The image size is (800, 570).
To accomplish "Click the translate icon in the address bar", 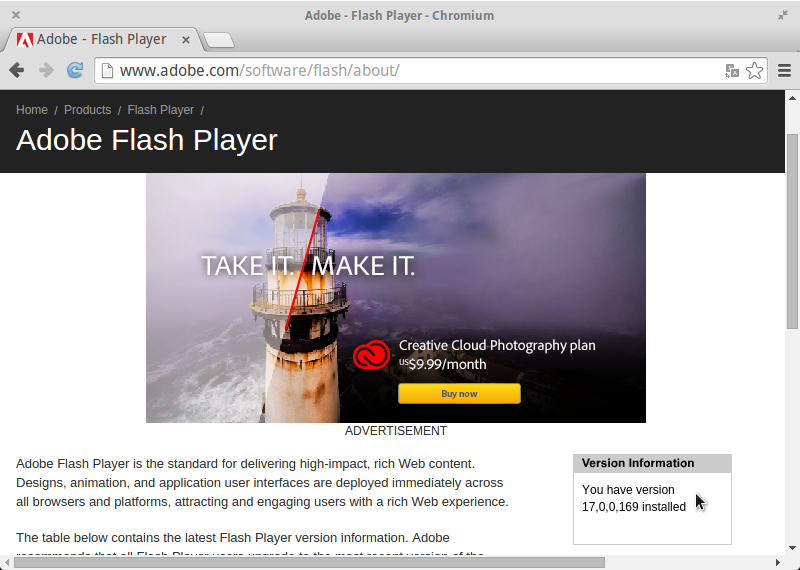I will tap(732, 70).
